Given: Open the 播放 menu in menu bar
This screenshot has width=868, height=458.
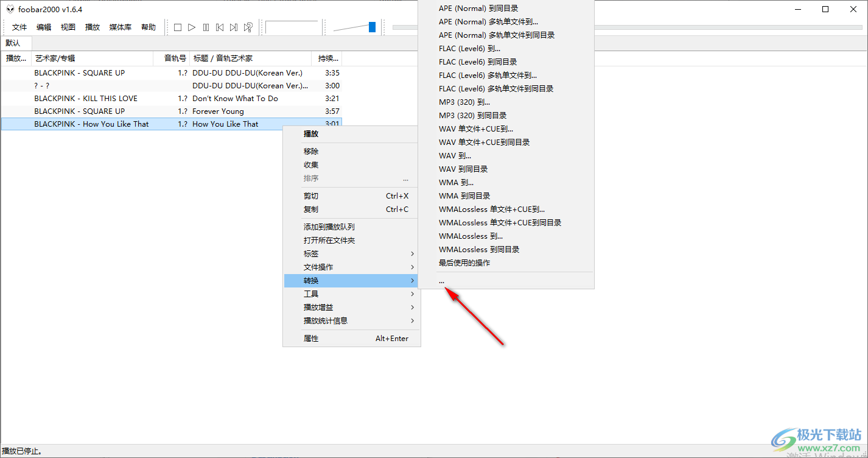Looking at the screenshot, I should [x=93, y=27].
